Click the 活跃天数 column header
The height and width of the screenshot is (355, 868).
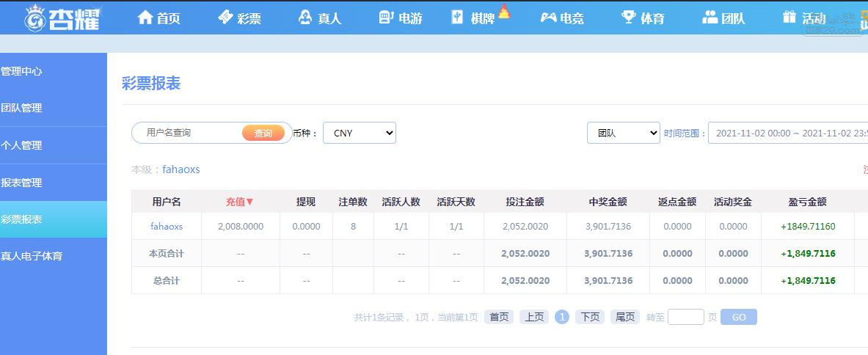[456, 202]
